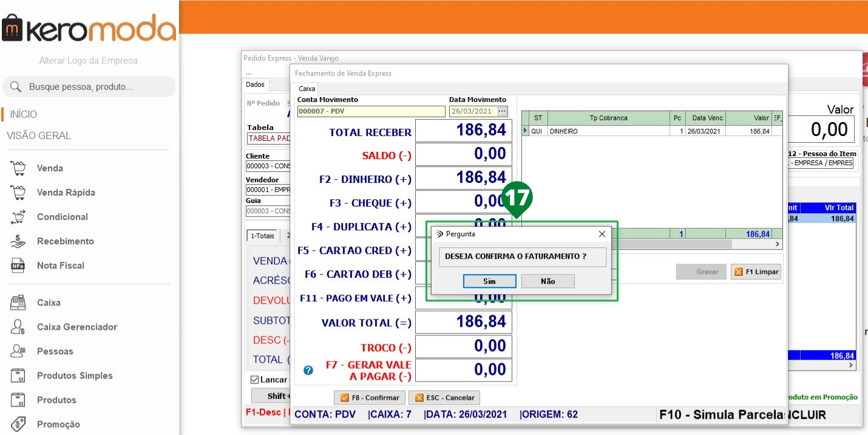Click the Recebimento hand-money icon
The height and width of the screenshot is (435, 868).
pyautogui.click(x=18, y=241)
